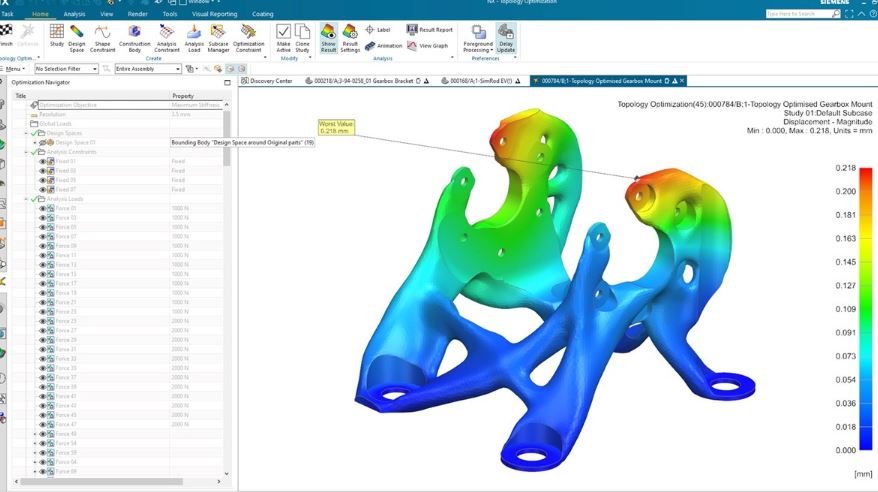
Task: Open the Entire Assembly scope dropdown
Action: [x=148, y=68]
